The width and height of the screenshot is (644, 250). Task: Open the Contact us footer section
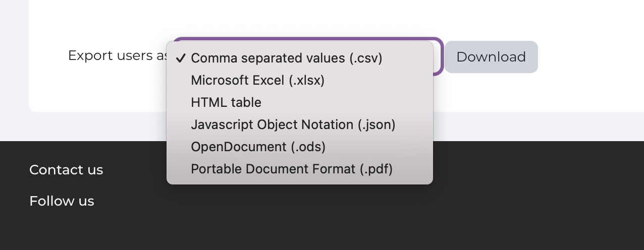tap(66, 170)
